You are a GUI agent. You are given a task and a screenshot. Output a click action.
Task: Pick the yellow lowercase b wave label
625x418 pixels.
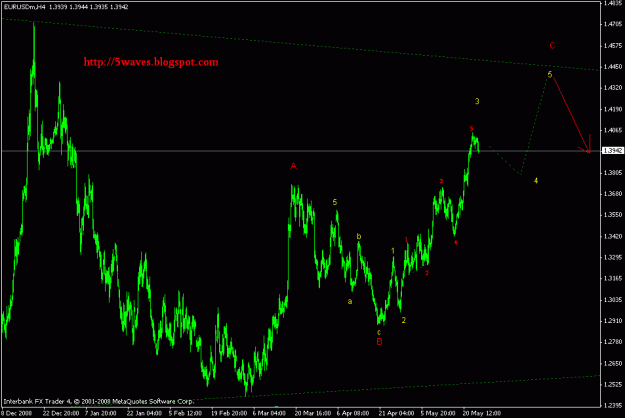tap(359, 236)
